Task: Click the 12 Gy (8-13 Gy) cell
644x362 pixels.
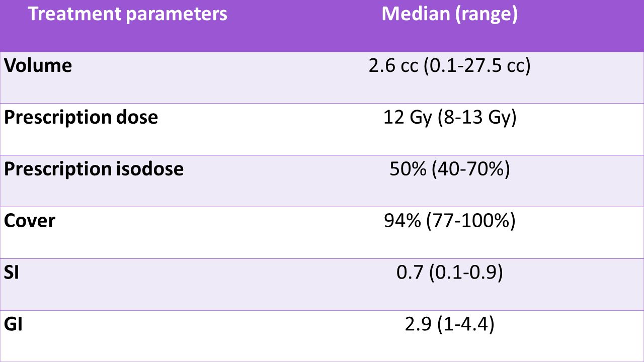Action: (x=449, y=118)
